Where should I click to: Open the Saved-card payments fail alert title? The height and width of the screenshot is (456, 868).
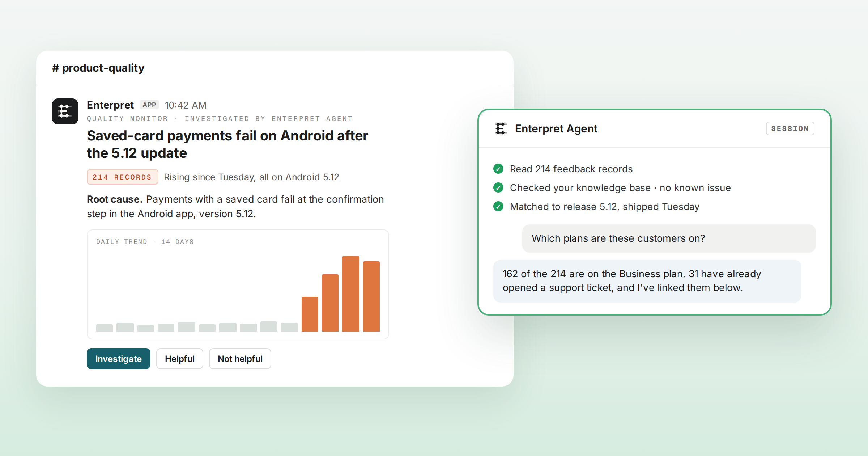[x=227, y=144]
